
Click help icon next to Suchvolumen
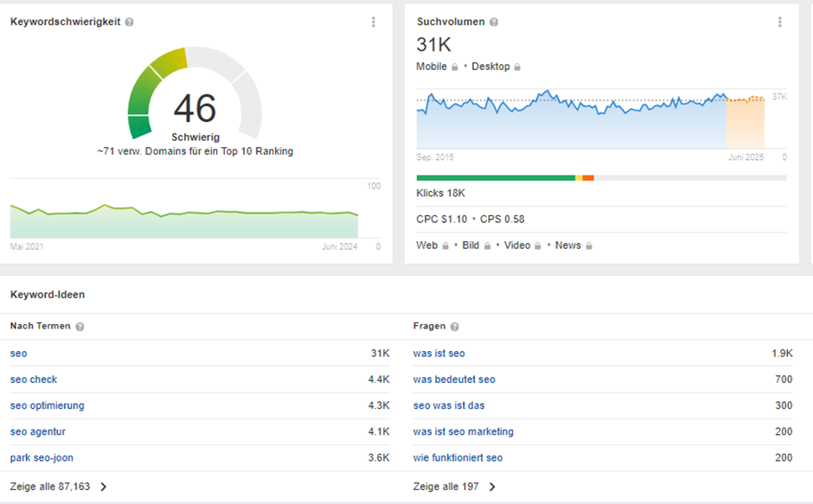coord(493,22)
